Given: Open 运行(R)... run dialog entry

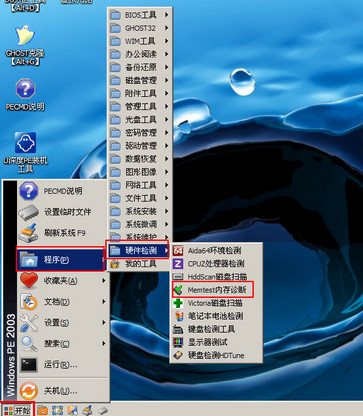Looking at the screenshot, I should pyautogui.click(x=63, y=365).
